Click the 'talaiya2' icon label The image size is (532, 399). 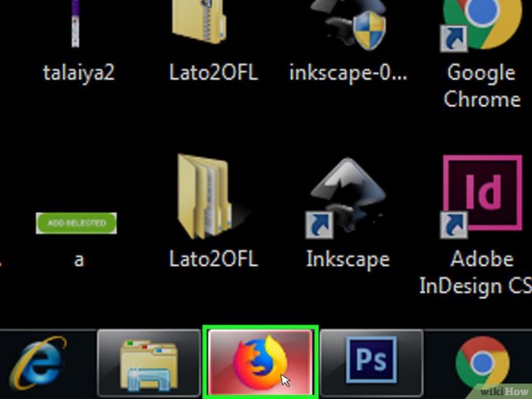tap(78, 73)
